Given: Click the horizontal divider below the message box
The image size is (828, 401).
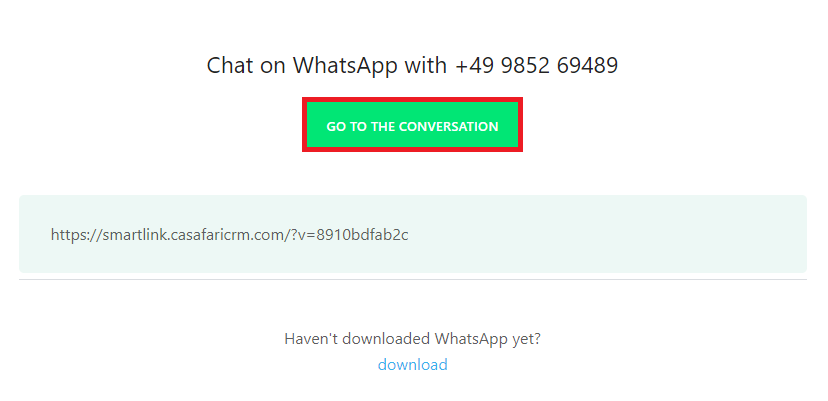Looking at the screenshot, I should click(x=413, y=279).
